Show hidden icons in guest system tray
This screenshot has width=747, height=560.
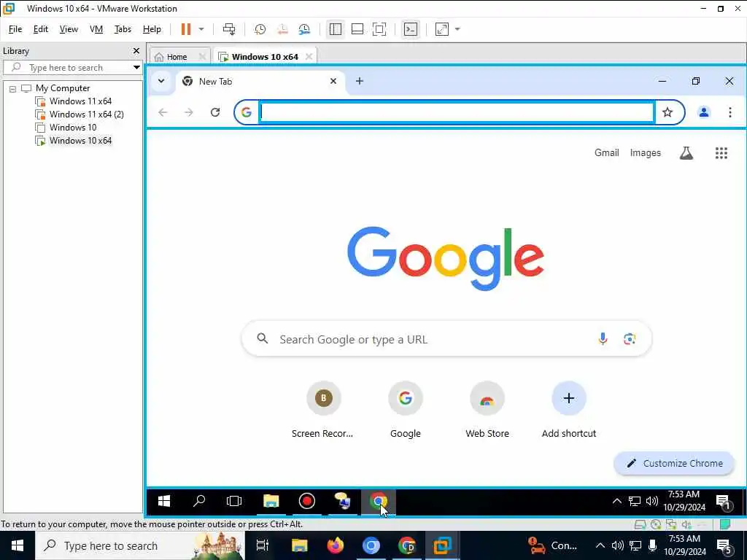tap(616, 501)
